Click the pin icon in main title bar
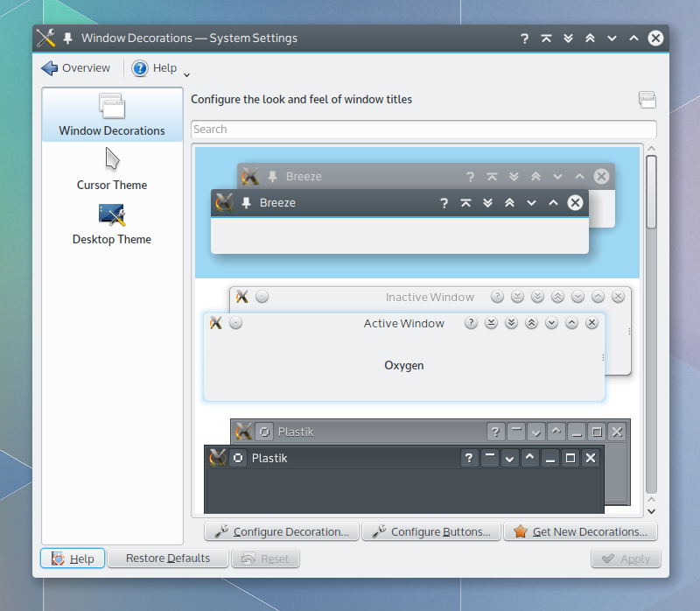Image resolution: width=700 pixels, height=611 pixels. pyautogui.click(x=68, y=39)
